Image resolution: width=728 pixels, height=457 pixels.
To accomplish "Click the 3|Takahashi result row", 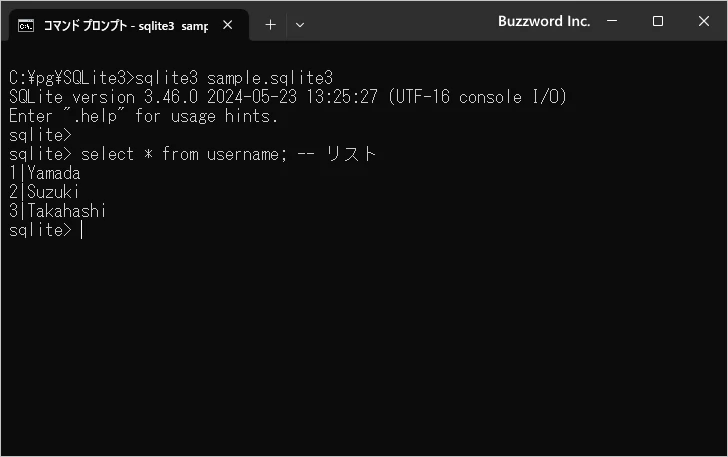I will 57,211.
